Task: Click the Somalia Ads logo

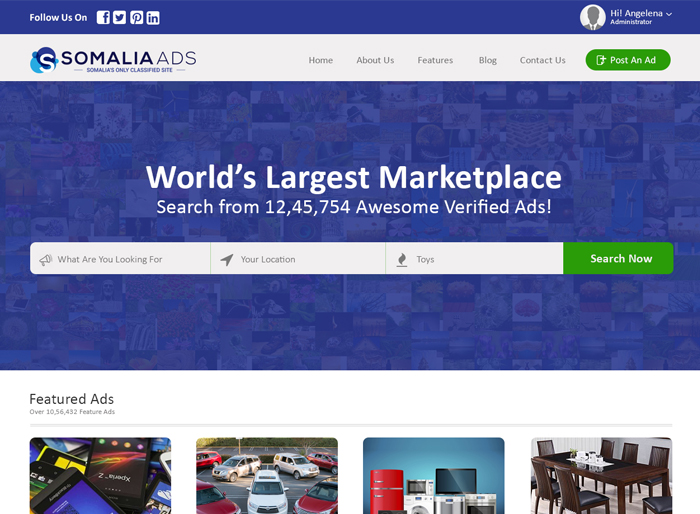Action: click(x=113, y=60)
